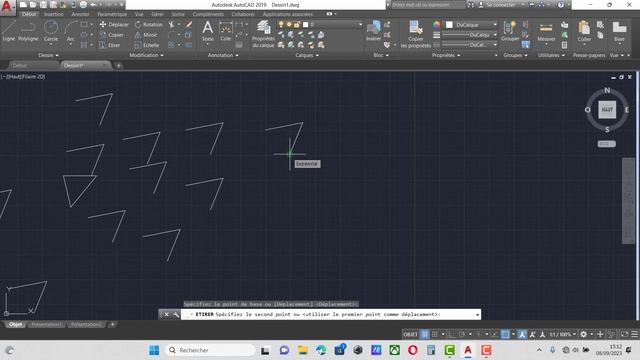Click the Plot printer icon in quick access toolbar
This screenshot has height=360, width=640.
(83, 5)
